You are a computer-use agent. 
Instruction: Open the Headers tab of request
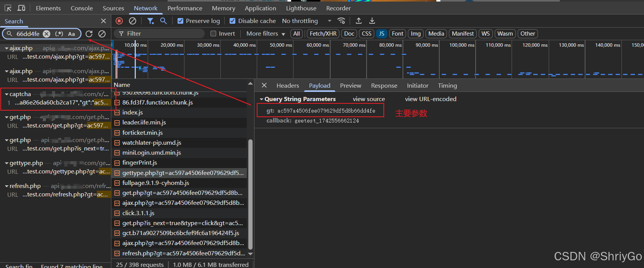[288, 86]
